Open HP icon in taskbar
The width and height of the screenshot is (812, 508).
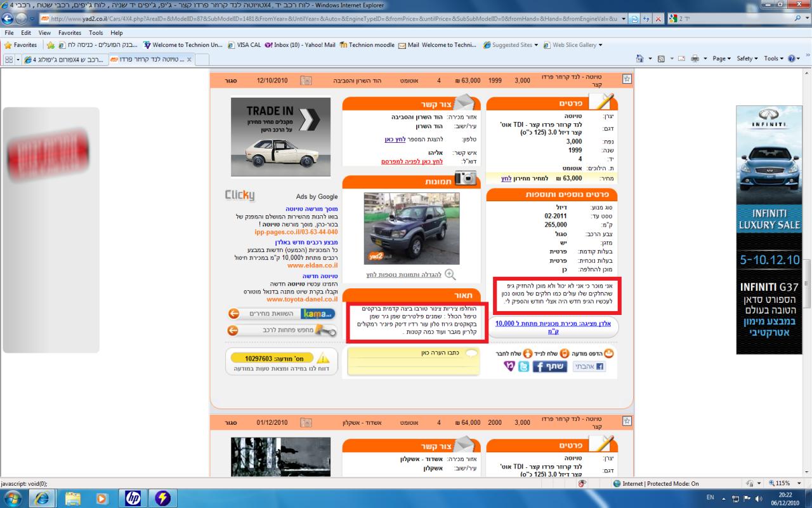point(133,497)
